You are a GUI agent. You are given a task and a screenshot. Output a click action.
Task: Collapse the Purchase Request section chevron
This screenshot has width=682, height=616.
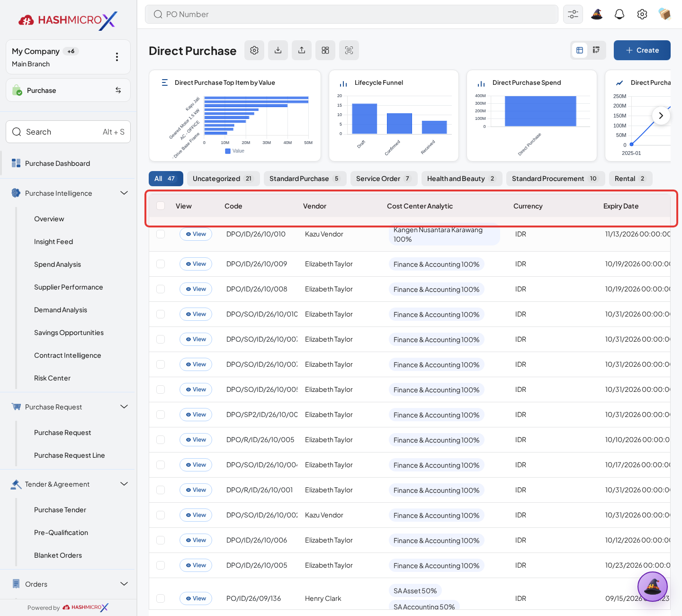tap(124, 407)
